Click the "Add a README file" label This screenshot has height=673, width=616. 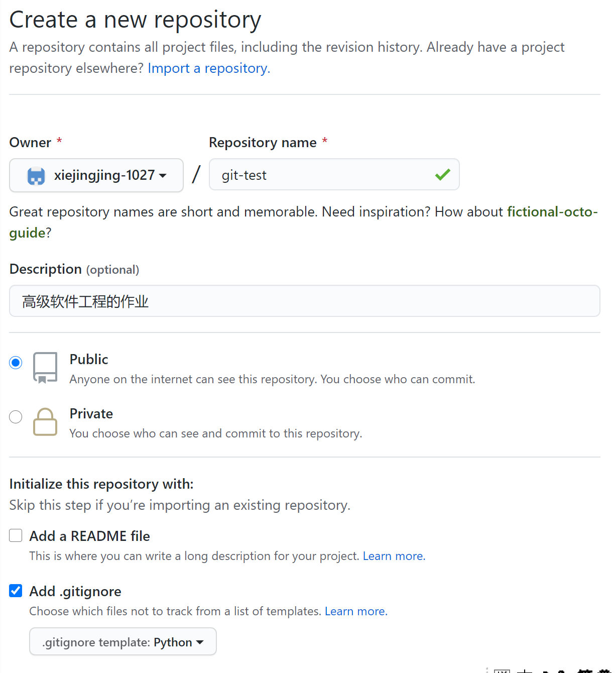[x=89, y=536]
